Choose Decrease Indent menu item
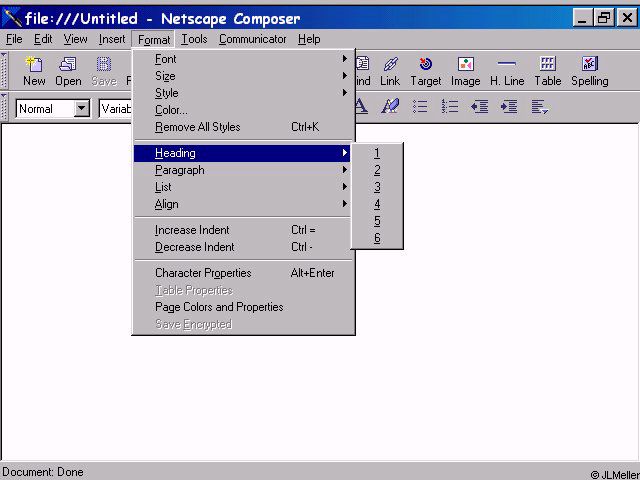The image size is (640, 480). pyautogui.click(x=242, y=247)
